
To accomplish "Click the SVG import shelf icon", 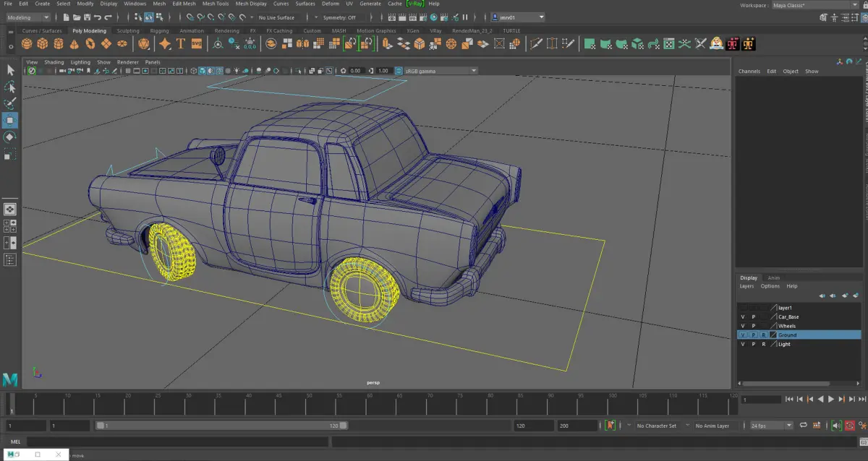I will pyautogui.click(x=197, y=44).
